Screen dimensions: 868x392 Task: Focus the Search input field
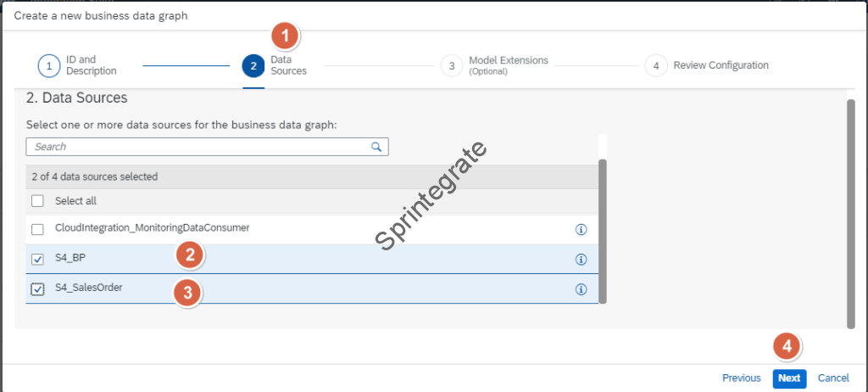pos(199,147)
